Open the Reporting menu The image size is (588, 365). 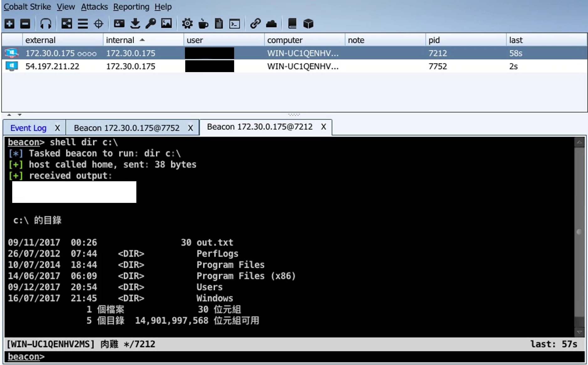(131, 7)
